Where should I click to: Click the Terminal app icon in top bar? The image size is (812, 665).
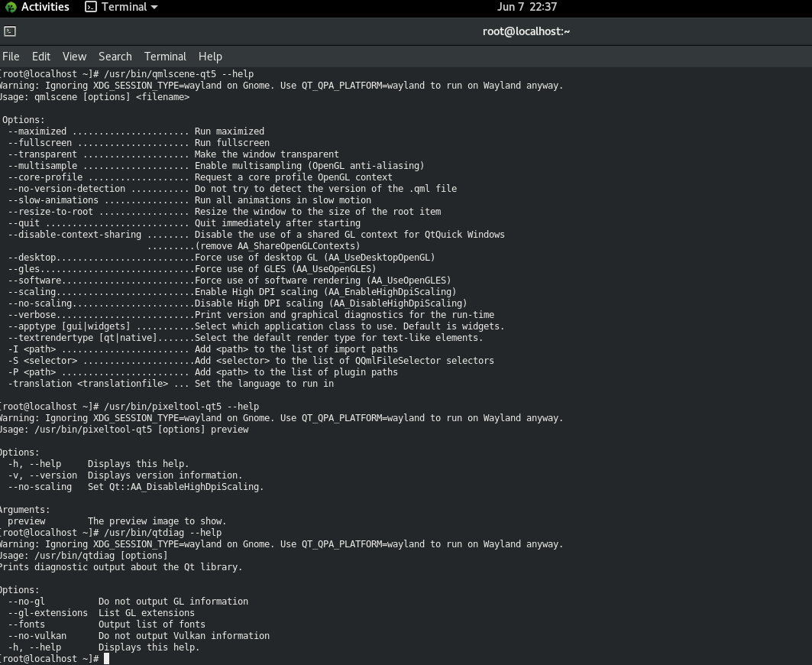(91, 7)
